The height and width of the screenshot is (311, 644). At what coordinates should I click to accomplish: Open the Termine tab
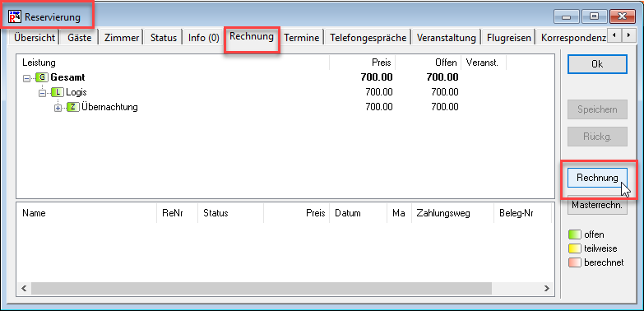point(302,38)
